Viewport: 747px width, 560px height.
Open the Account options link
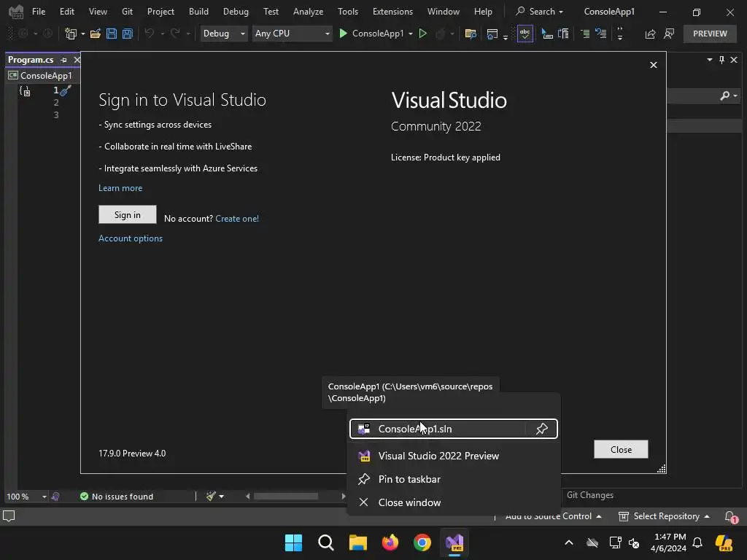(x=130, y=238)
